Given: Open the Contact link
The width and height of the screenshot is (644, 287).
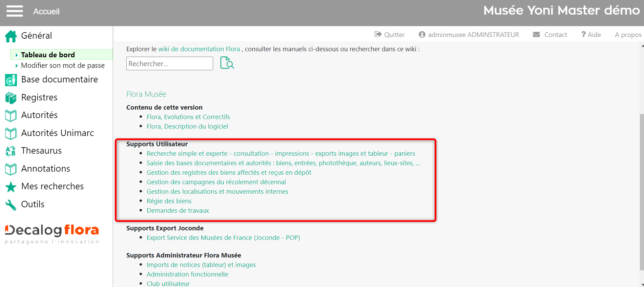Looking at the screenshot, I should point(556,35).
